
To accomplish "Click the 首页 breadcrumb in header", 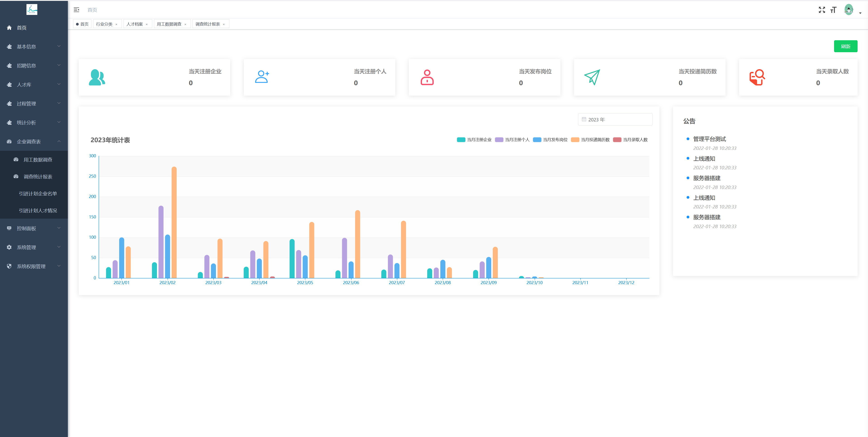I will coord(92,10).
